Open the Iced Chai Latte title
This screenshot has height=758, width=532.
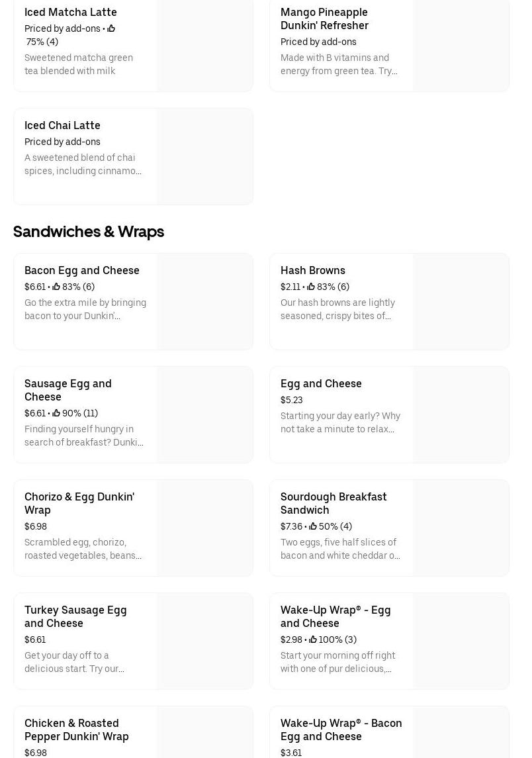62,125
